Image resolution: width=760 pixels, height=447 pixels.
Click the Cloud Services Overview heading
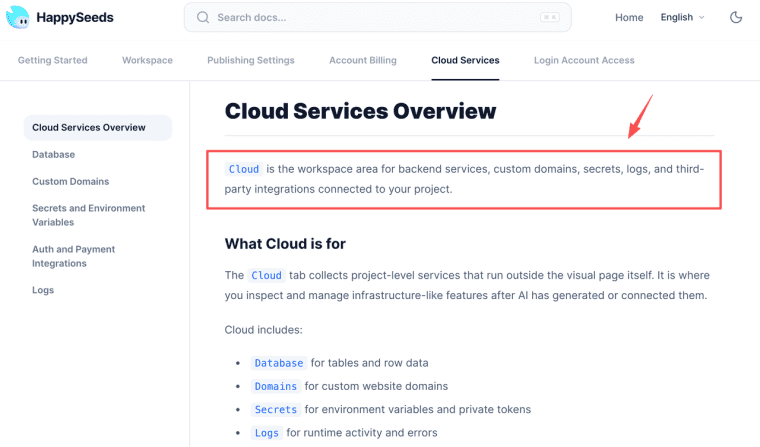(360, 111)
